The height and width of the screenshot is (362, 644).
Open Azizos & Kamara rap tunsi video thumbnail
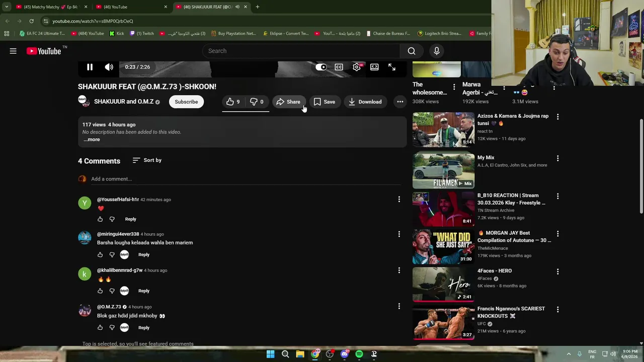coord(443,129)
